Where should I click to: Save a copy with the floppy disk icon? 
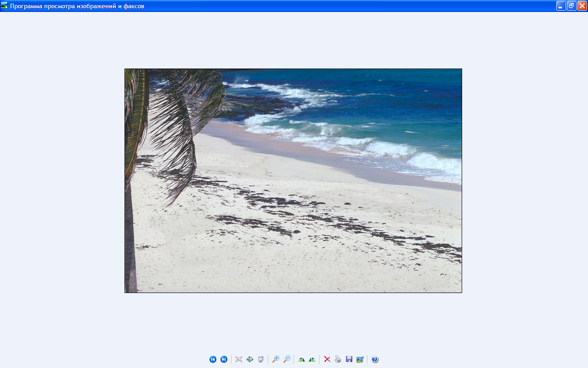click(x=349, y=359)
